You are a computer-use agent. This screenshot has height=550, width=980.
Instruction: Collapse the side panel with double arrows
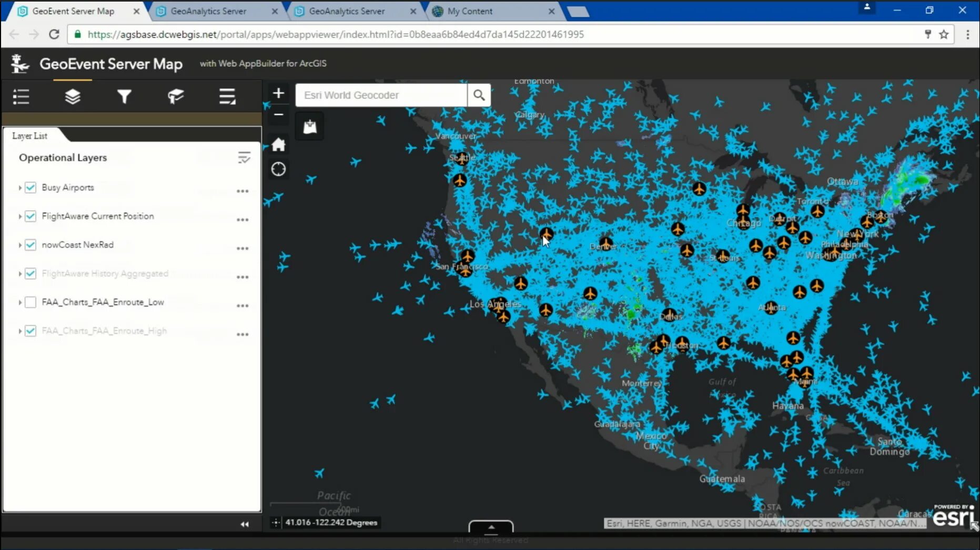point(245,524)
